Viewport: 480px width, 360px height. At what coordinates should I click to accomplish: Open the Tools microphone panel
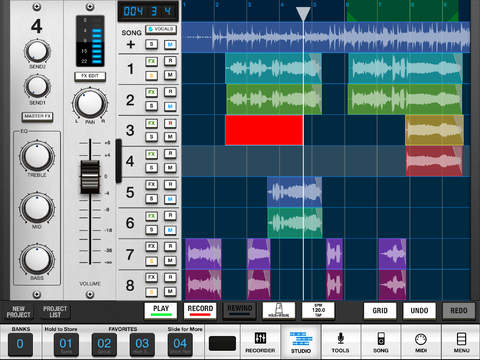[340, 342]
